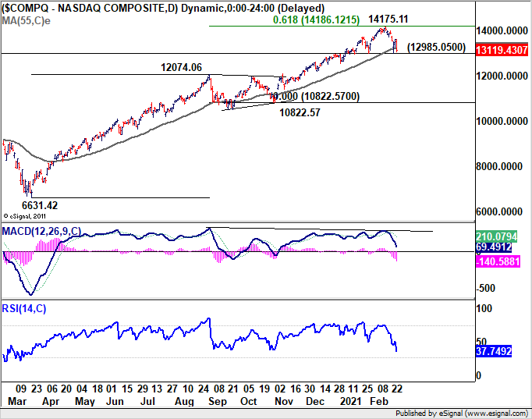Click the Published by eSignal (www.esignal.com) text
This screenshot has width=532, height=419.
coord(462,414)
